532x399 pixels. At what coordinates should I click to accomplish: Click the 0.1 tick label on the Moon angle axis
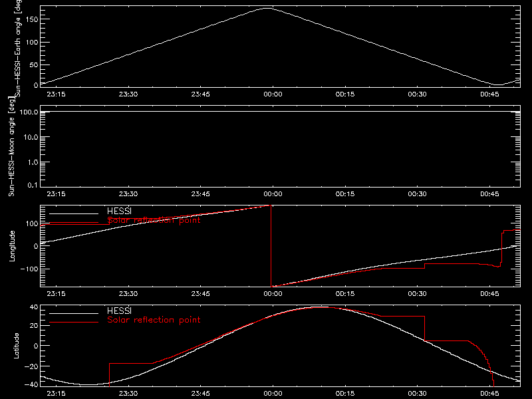pos(33,185)
